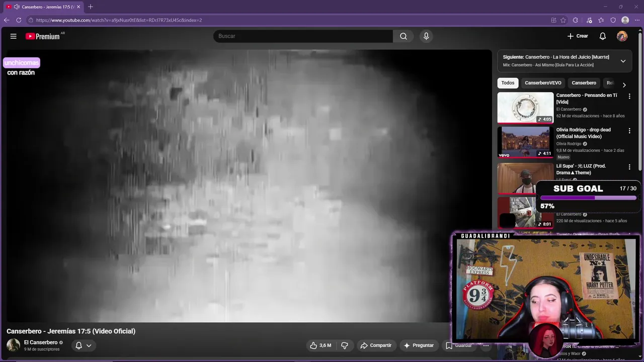
Task: Open more actions for the video
Action: (x=486, y=345)
